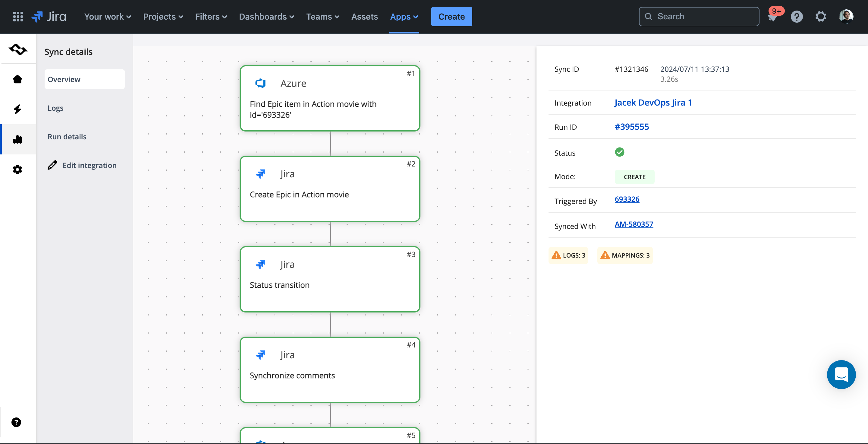Go to Home via house sidebar icon
Viewport: 868px width, 444px height.
[x=17, y=79]
